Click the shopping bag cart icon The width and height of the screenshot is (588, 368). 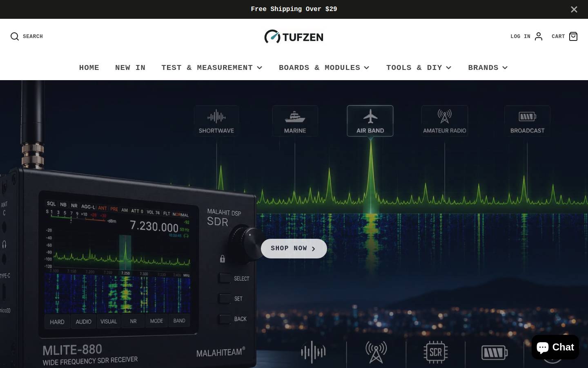point(573,36)
